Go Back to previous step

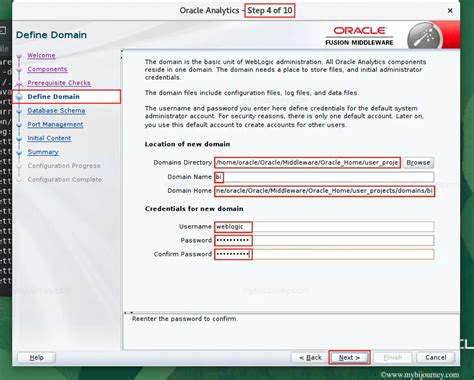pyautogui.click(x=310, y=358)
